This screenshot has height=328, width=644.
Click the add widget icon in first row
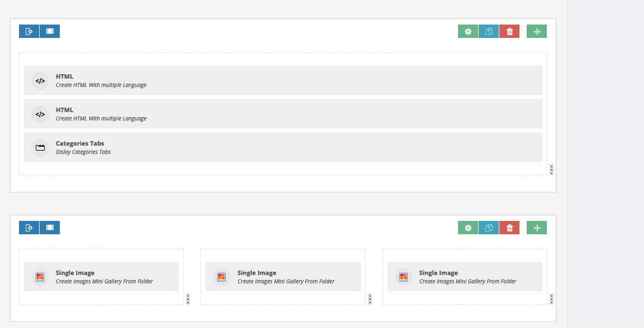[29, 31]
